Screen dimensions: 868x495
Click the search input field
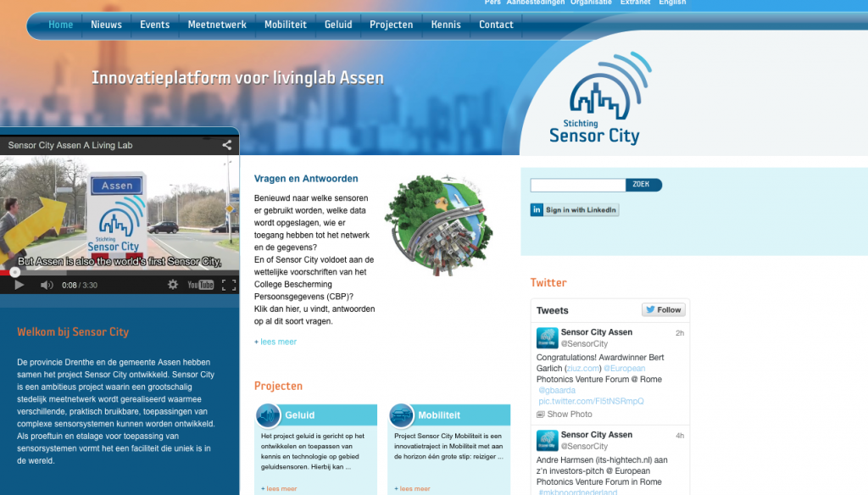click(578, 185)
